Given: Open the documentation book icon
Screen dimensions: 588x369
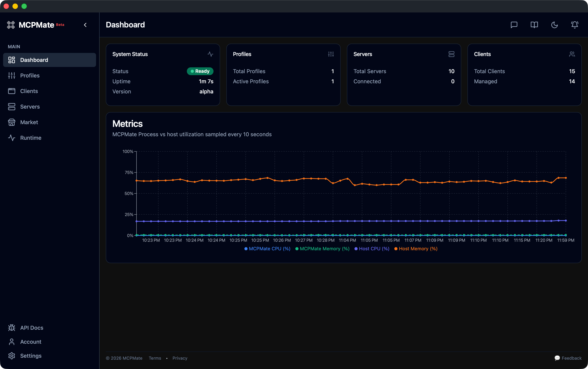Looking at the screenshot, I should [x=534, y=25].
